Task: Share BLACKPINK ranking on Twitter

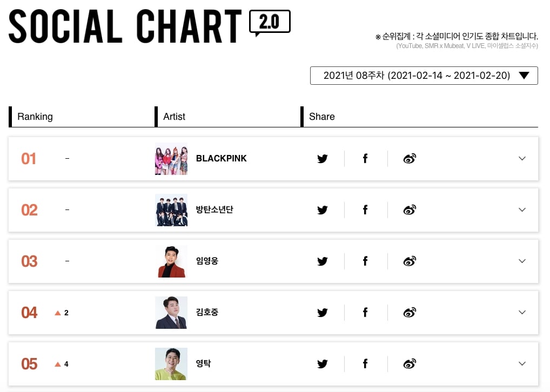Action: tap(323, 159)
